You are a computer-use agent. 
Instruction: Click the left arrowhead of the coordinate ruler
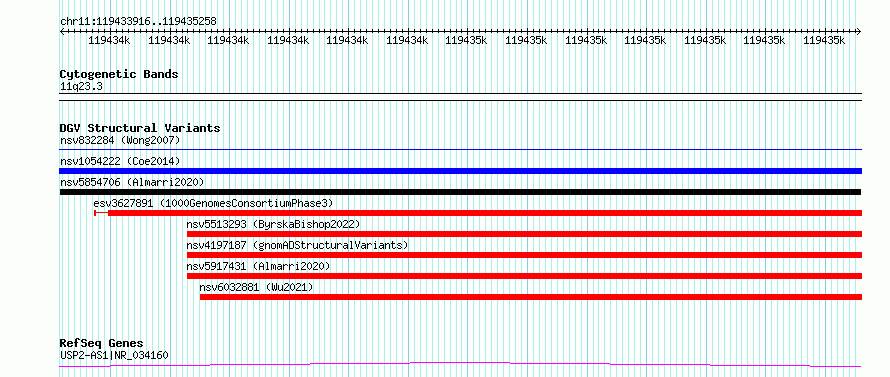[x=62, y=32]
